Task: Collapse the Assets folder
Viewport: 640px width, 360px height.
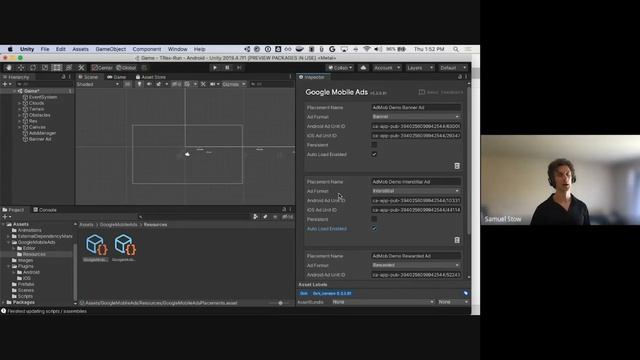Action: [x=4, y=224]
